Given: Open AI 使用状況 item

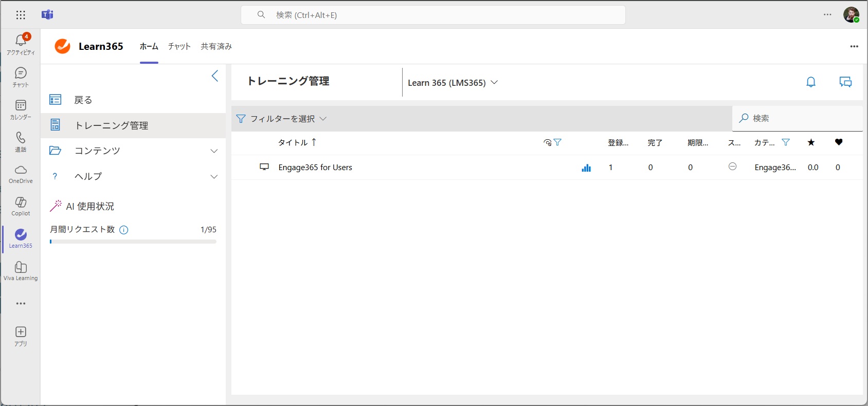Looking at the screenshot, I should click(82, 206).
